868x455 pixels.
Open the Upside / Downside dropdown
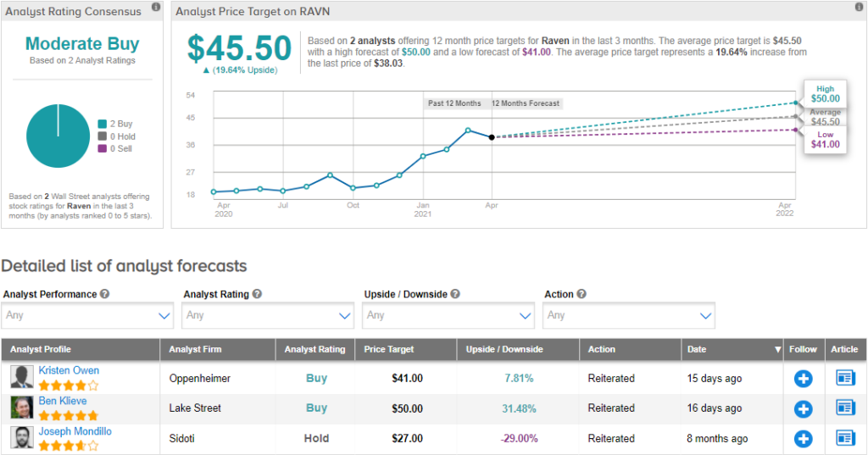(448, 315)
